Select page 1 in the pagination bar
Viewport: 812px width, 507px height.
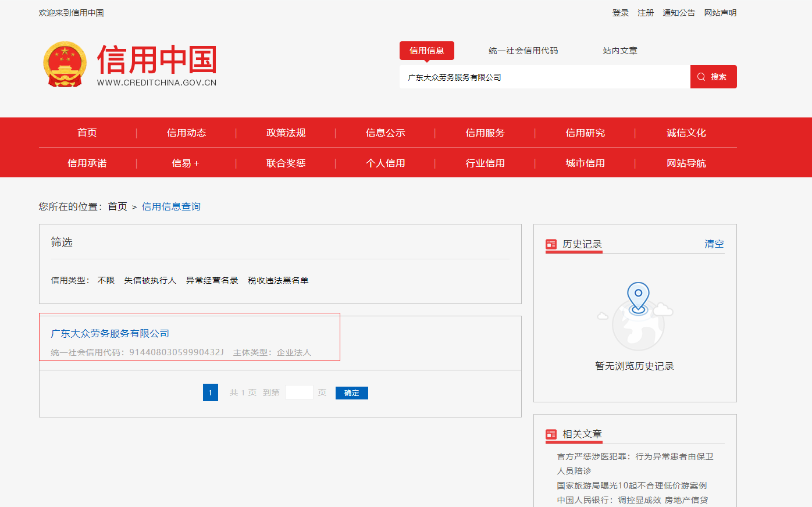pos(210,392)
